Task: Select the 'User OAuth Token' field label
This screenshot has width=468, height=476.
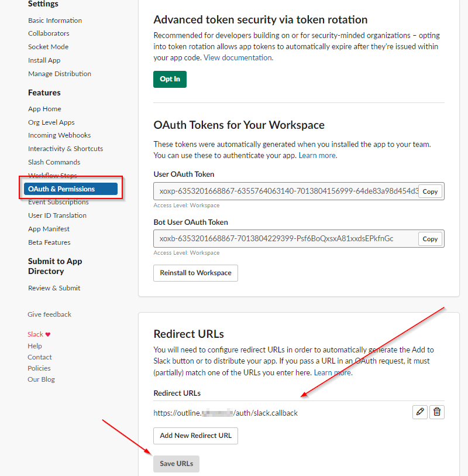Action: (x=184, y=174)
